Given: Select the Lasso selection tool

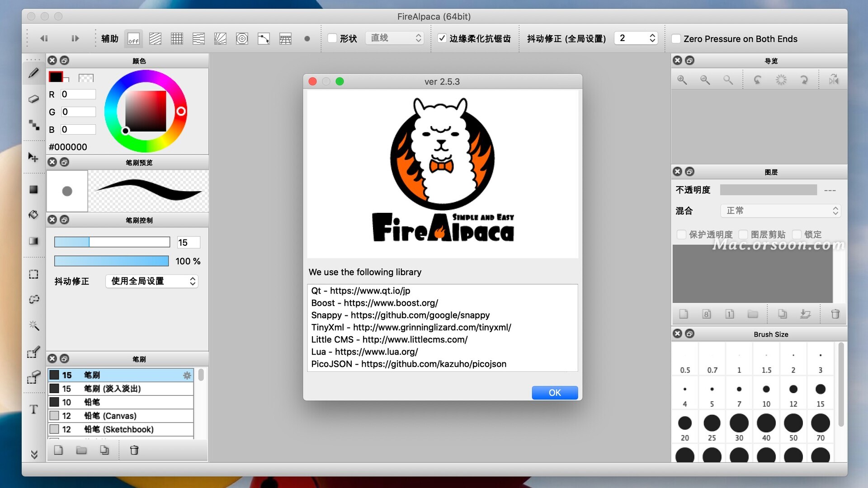Looking at the screenshot, I should tap(33, 299).
